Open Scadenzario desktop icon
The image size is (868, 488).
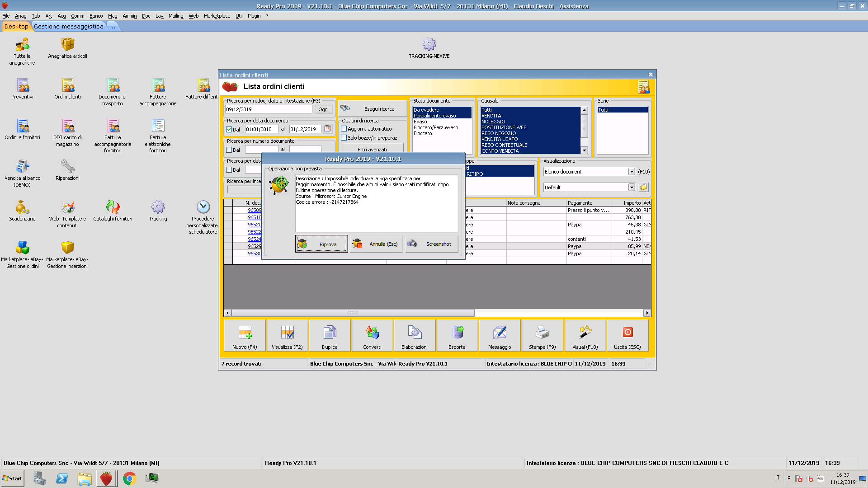pos(22,211)
